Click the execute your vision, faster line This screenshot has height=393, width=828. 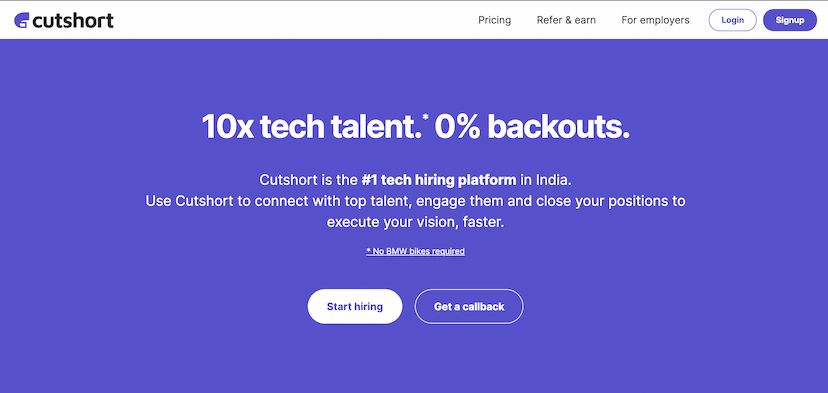[x=416, y=222]
